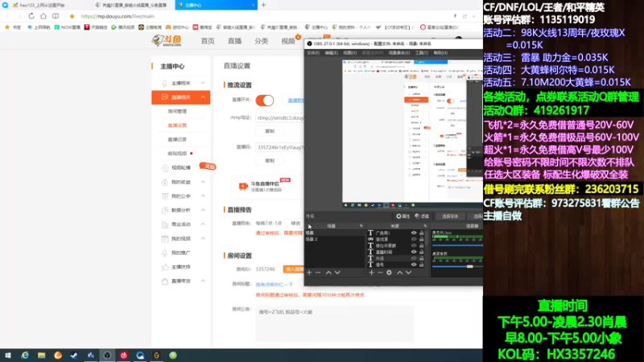Viewport: 644px width, 362px height.
Task: Move source up in OBS sources
Action: click(x=399, y=273)
